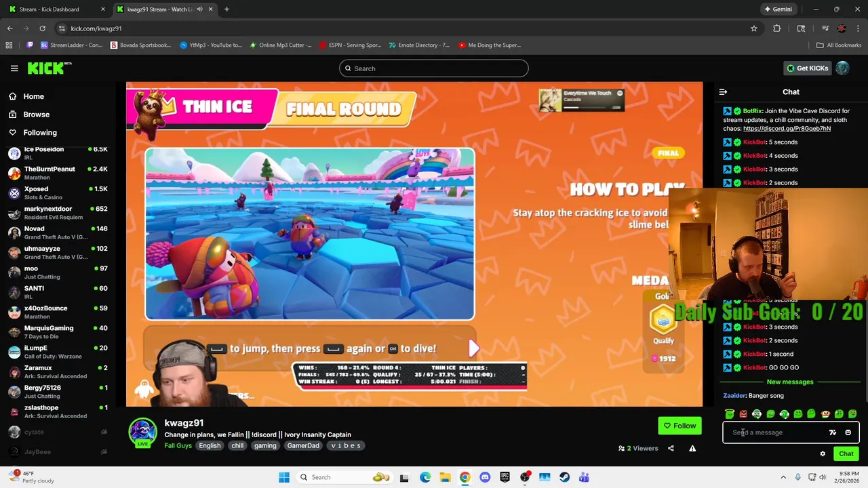Screen dimensions: 868x488
Task: Click the kwagz91 channel avatar
Action: 143,432
